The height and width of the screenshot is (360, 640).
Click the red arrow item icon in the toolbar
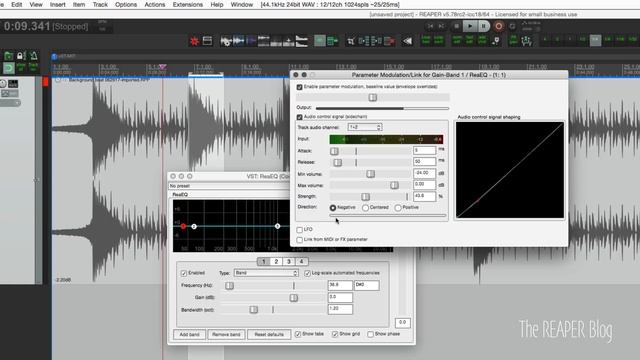pos(389,41)
